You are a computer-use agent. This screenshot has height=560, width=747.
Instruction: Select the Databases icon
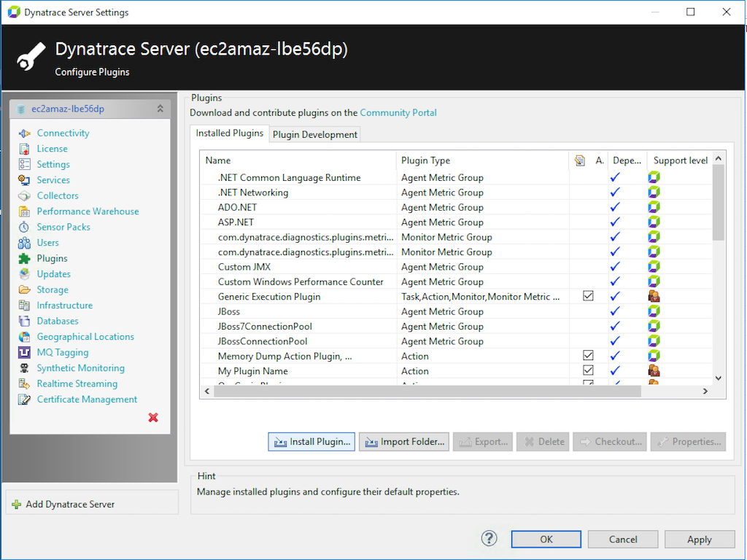pyautogui.click(x=24, y=321)
